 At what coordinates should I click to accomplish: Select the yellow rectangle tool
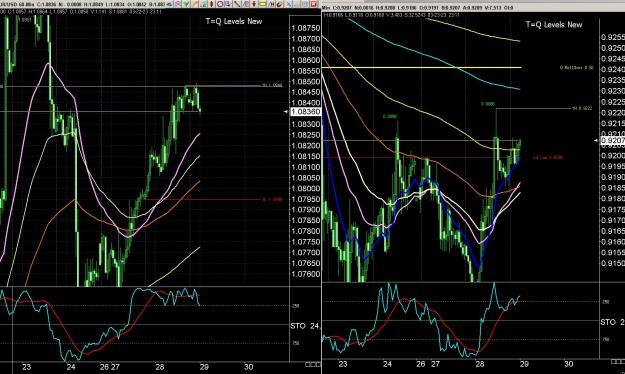pyautogui.click(x=262, y=4)
